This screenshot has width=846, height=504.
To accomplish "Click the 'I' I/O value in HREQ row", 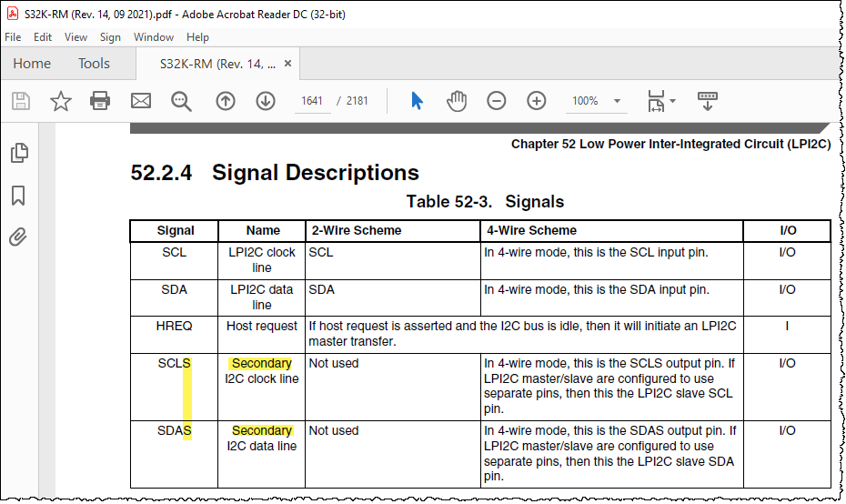I will pos(787,326).
